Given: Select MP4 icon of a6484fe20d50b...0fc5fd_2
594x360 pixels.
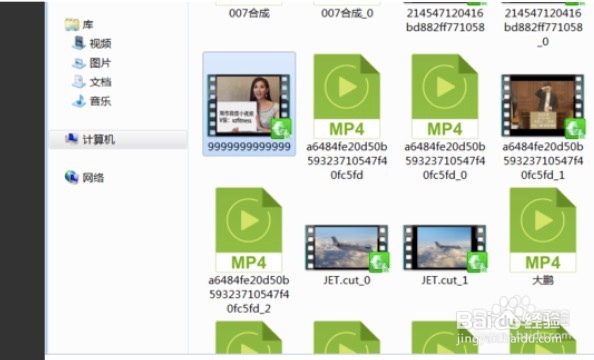Looking at the screenshot, I should tap(249, 230).
